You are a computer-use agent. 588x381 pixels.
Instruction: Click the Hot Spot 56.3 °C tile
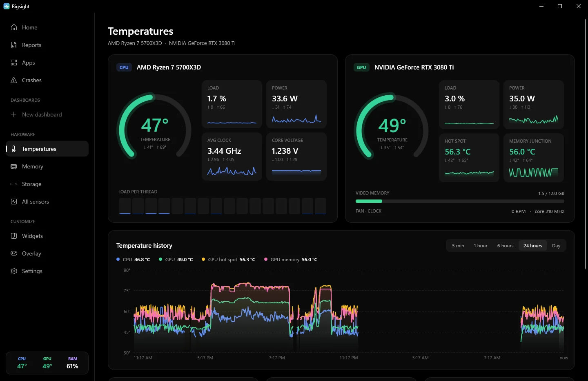point(469,158)
